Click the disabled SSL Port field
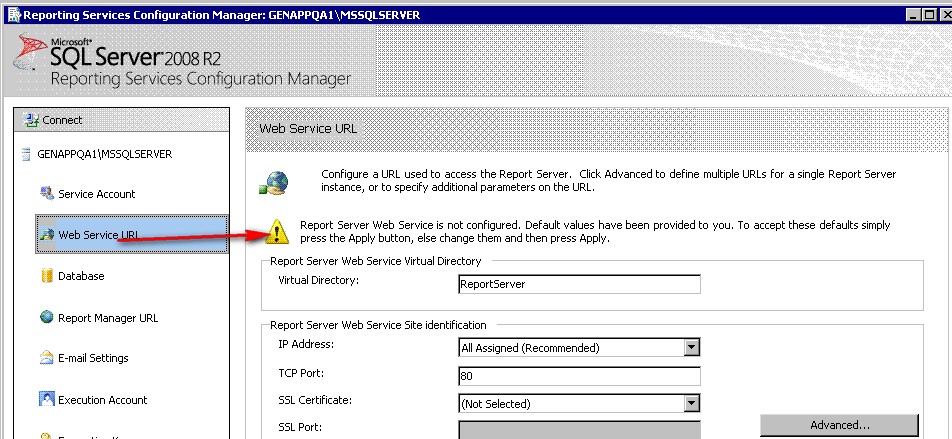 click(579, 429)
